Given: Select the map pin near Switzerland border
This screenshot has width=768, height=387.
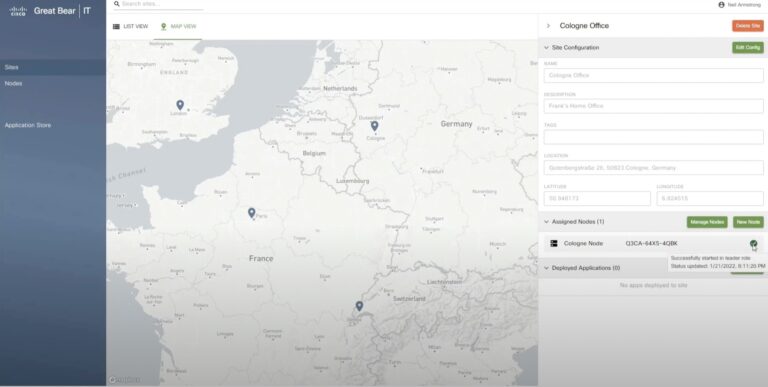Looking at the screenshot, I should (x=359, y=306).
